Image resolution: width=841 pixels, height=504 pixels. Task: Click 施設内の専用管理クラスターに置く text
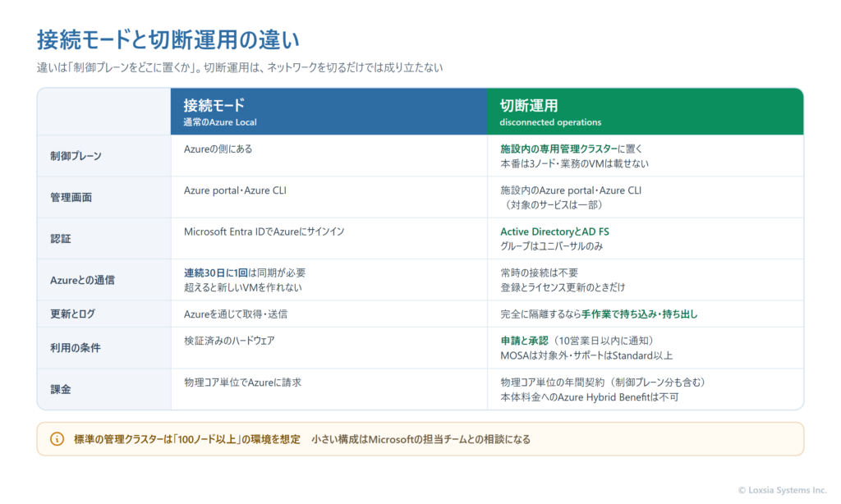click(572, 149)
